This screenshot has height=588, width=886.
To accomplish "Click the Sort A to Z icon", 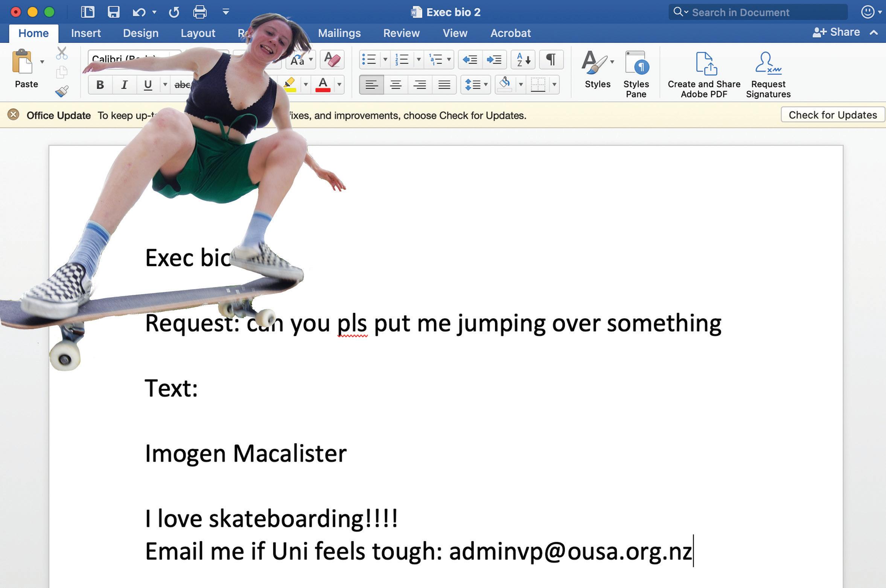I will pyautogui.click(x=523, y=59).
